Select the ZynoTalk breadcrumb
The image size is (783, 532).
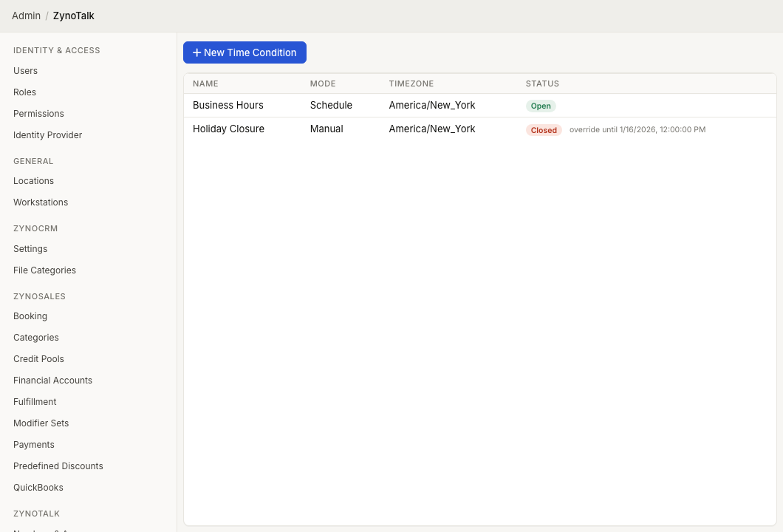[73, 16]
